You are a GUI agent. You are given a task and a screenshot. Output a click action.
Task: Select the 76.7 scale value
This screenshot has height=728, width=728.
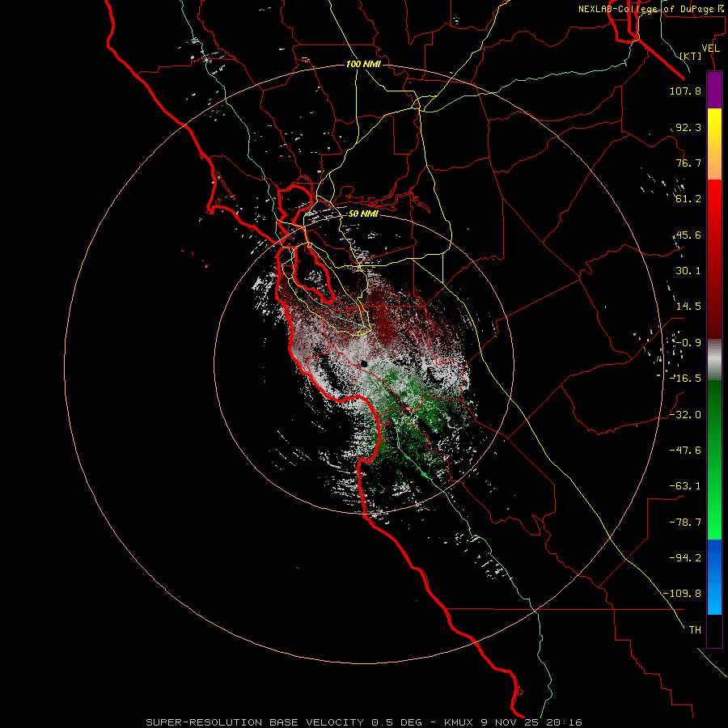[688, 163]
